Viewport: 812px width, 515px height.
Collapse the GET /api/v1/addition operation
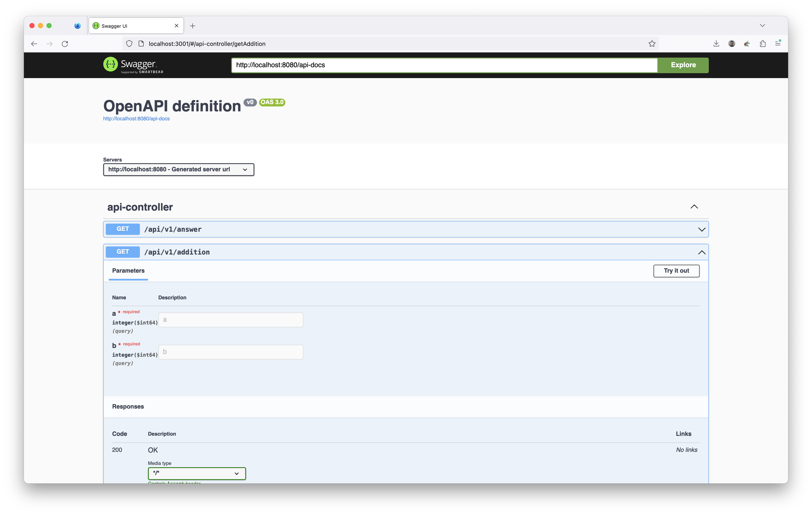(701, 252)
